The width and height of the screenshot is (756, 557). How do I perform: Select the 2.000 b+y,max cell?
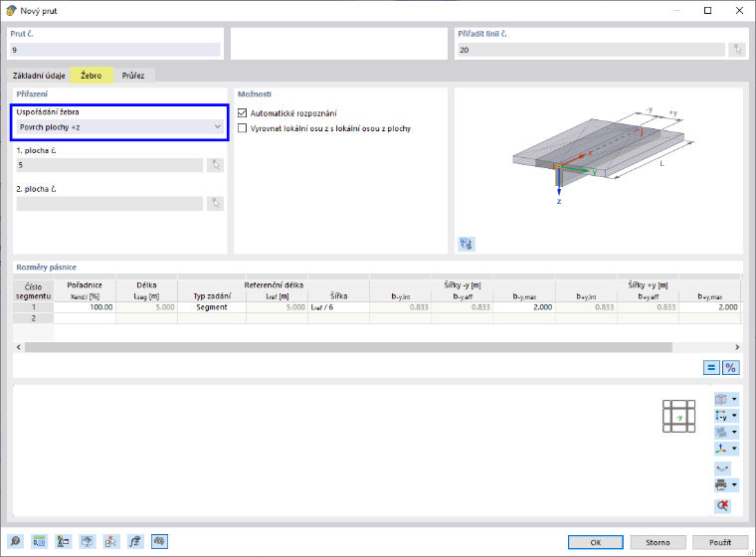[x=709, y=307]
